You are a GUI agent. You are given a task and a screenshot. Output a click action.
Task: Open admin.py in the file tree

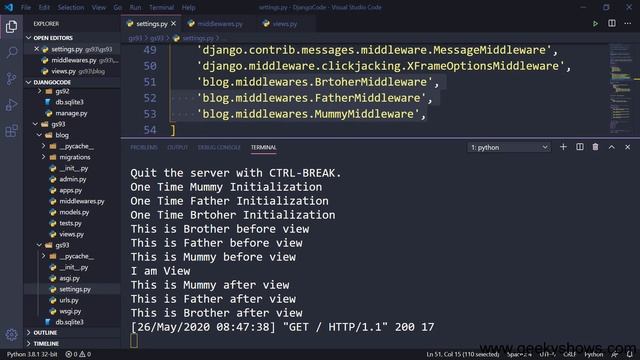[x=73, y=179]
